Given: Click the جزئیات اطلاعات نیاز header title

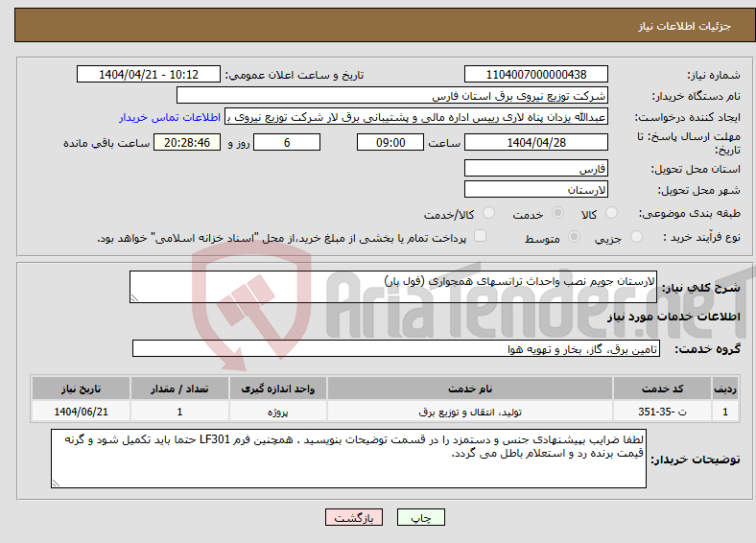Looking at the screenshot, I should tap(685, 26).
